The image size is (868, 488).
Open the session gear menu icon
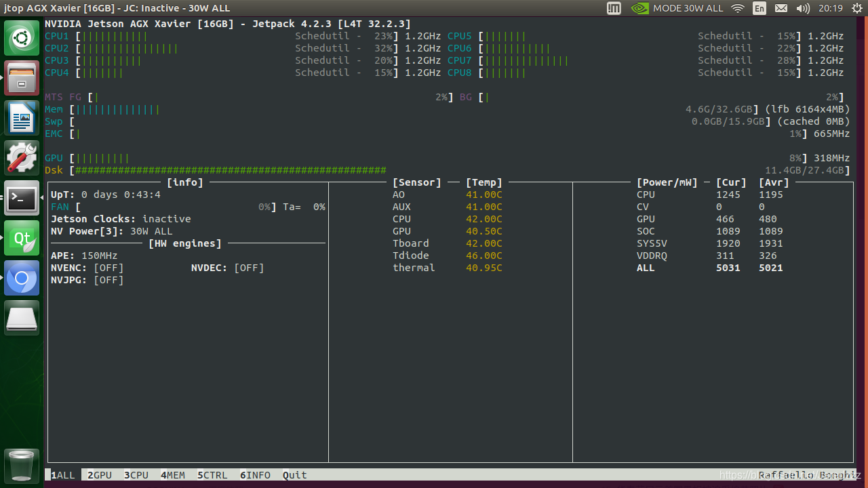pyautogui.click(x=856, y=8)
